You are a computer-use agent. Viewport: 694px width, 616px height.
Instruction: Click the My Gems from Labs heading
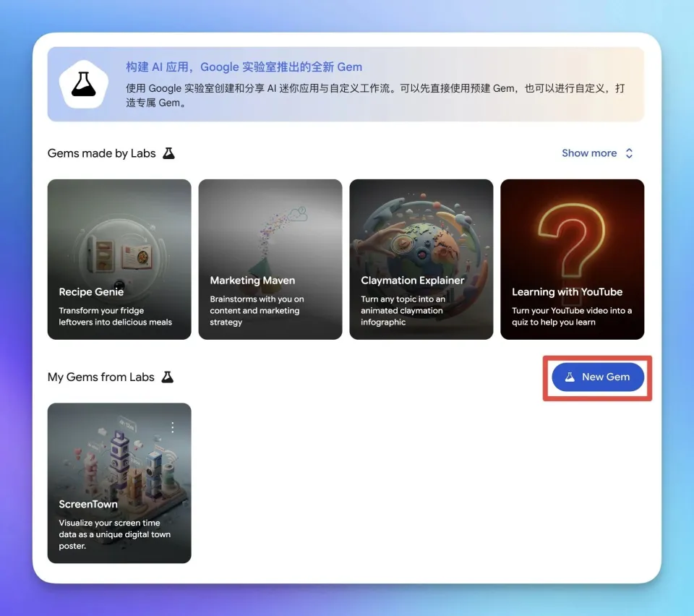[x=100, y=377]
